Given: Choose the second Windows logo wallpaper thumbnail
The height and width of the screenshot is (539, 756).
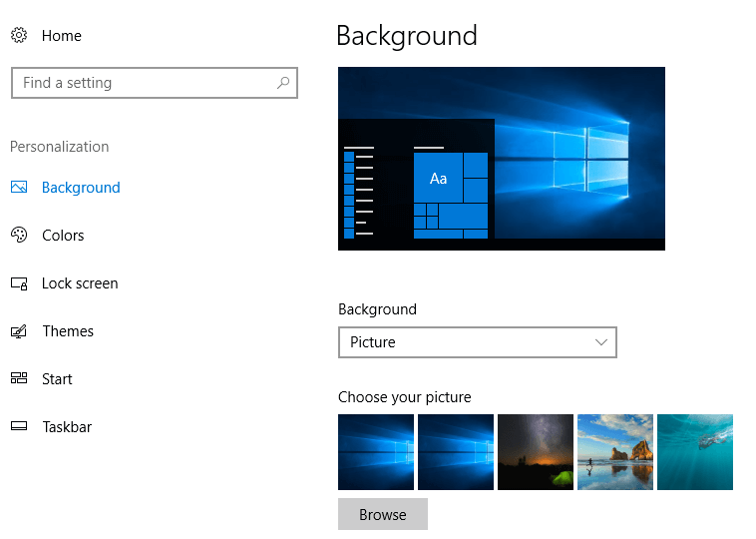Looking at the screenshot, I should (x=456, y=452).
